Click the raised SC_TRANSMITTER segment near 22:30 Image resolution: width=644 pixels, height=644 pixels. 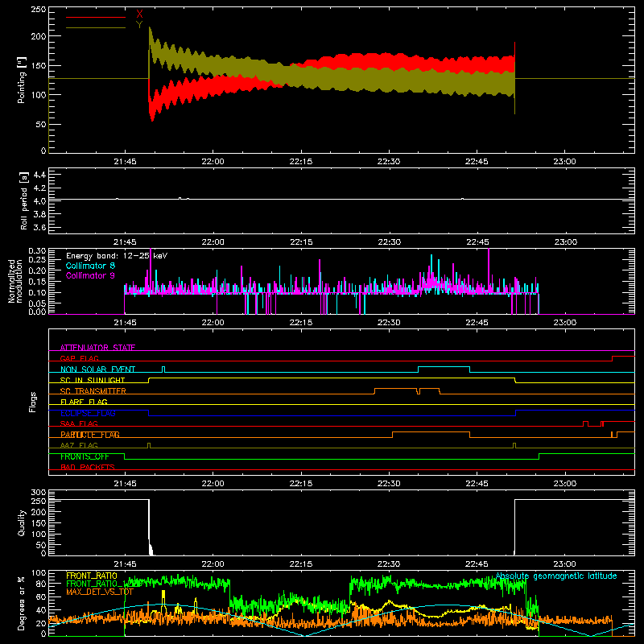click(396, 390)
